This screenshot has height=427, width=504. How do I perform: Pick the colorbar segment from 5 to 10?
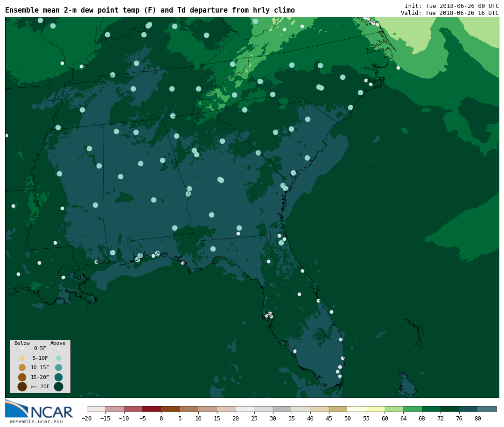click(189, 409)
